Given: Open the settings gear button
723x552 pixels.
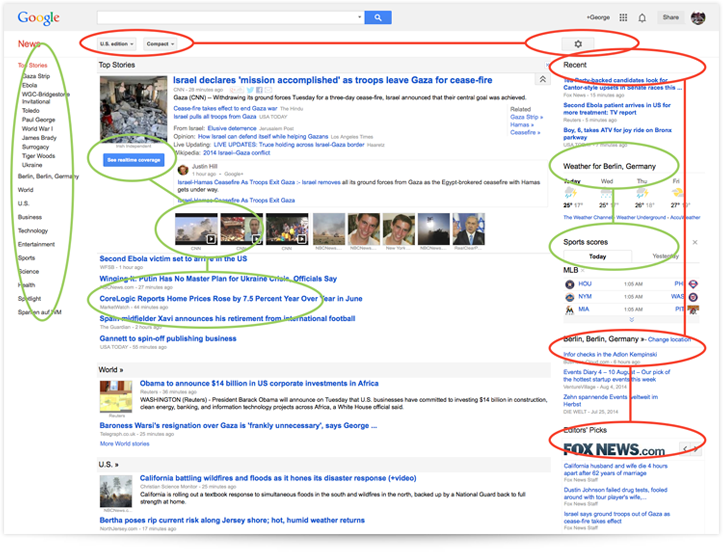Looking at the screenshot, I should pos(578,44).
